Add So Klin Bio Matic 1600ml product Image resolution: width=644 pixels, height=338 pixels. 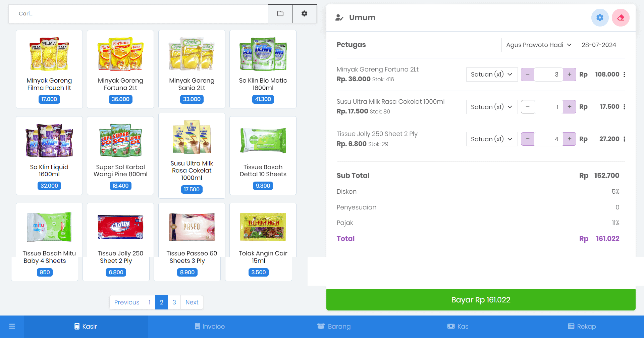coord(263,69)
